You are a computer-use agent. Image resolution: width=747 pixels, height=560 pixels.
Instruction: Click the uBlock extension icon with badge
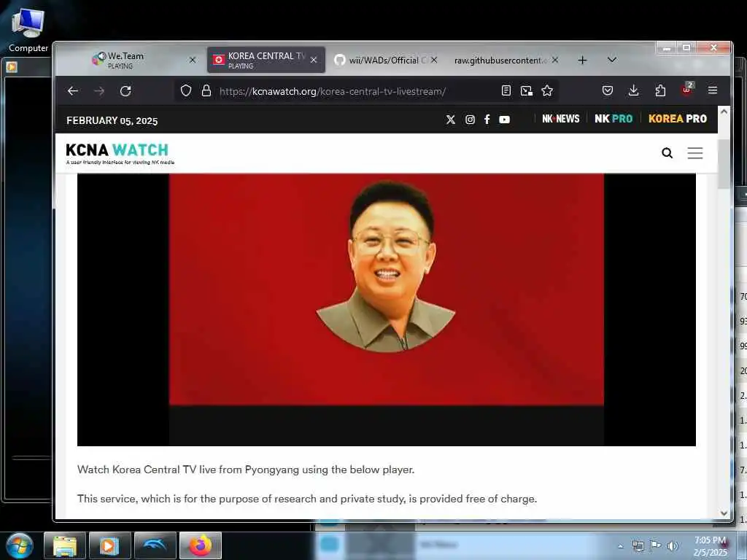[x=687, y=89]
